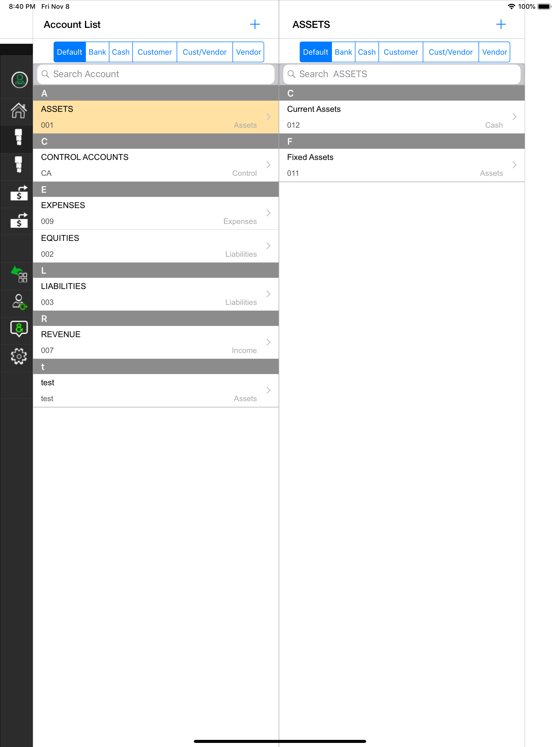Focus the Search Account input field

(156, 74)
